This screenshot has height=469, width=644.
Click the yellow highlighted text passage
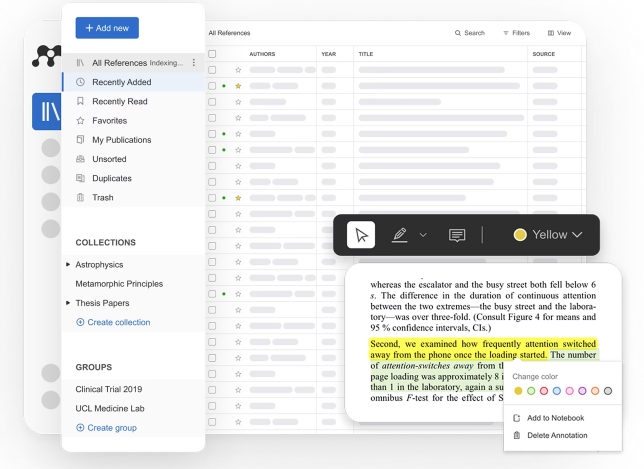point(482,349)
